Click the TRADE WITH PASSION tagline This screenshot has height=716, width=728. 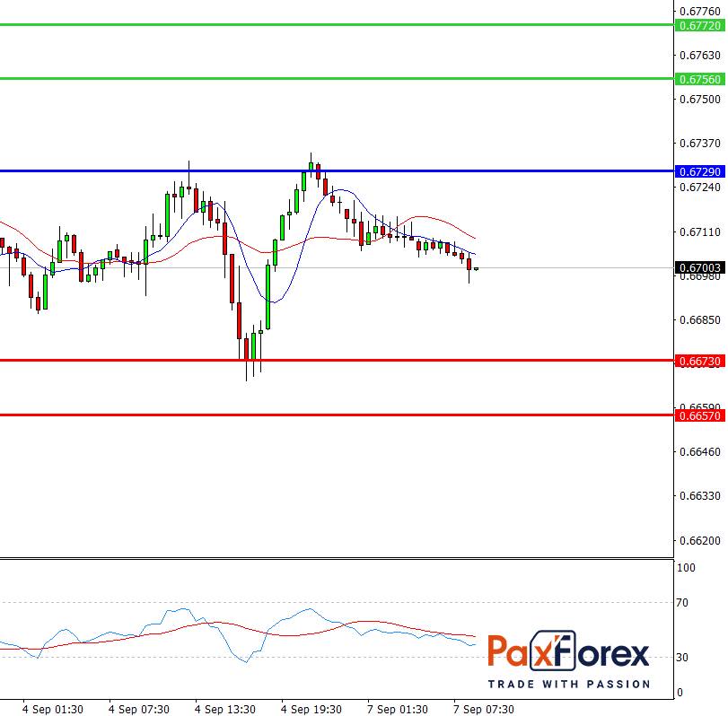(x=568, y=684)
